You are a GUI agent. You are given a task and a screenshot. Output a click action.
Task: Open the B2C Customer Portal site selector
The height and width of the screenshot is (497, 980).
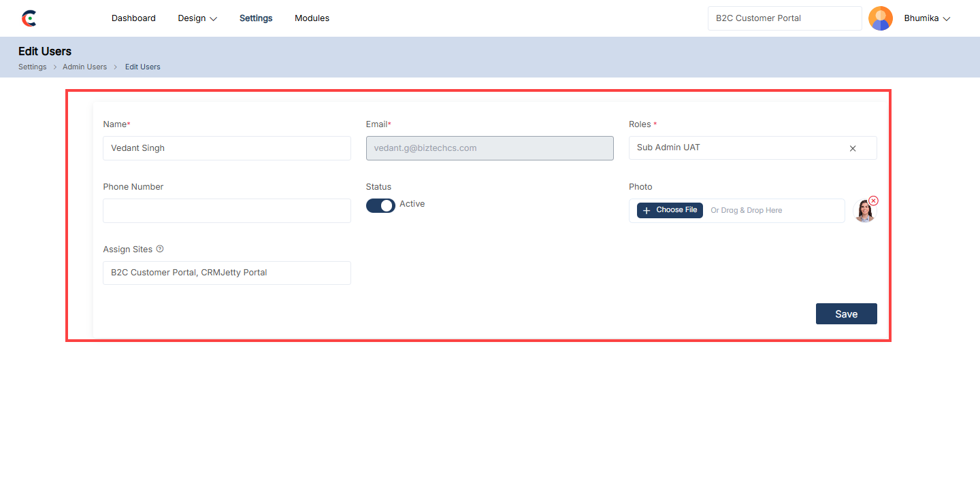pos(784,18)
